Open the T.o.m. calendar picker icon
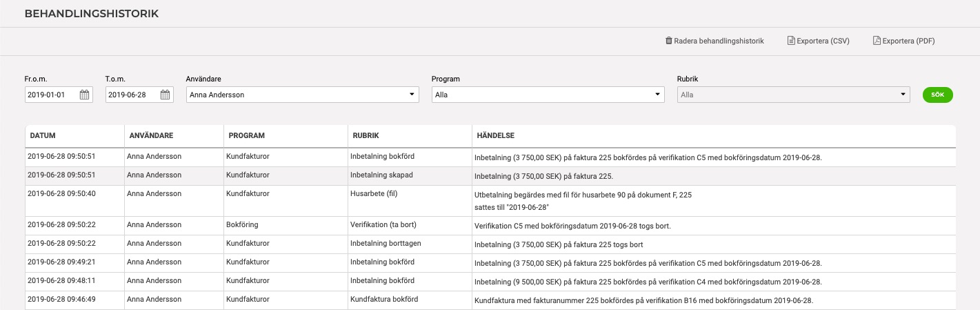Screen dimensions: 980x310 165,95
